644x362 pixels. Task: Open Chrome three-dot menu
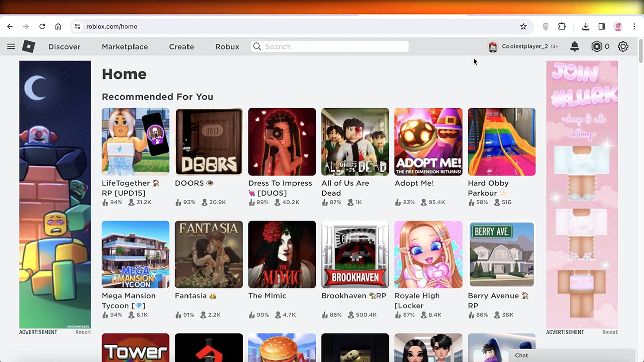tap(634, 26)
